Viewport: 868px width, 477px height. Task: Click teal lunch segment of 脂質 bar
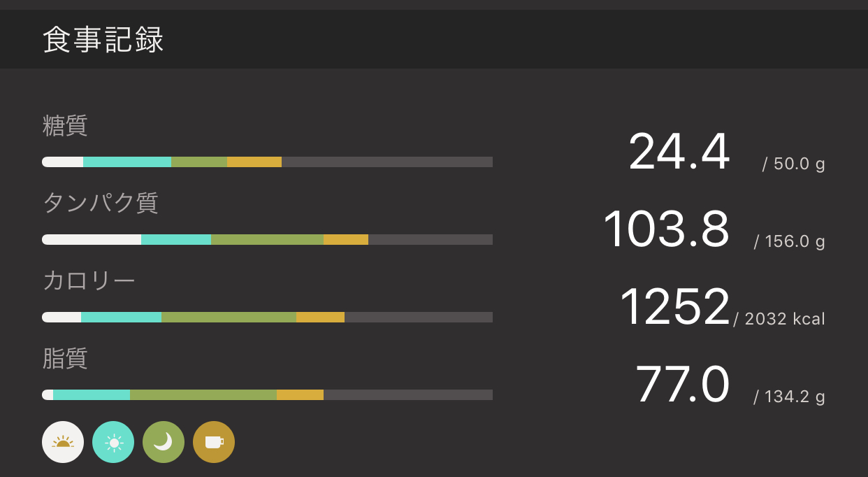point(92,395)
